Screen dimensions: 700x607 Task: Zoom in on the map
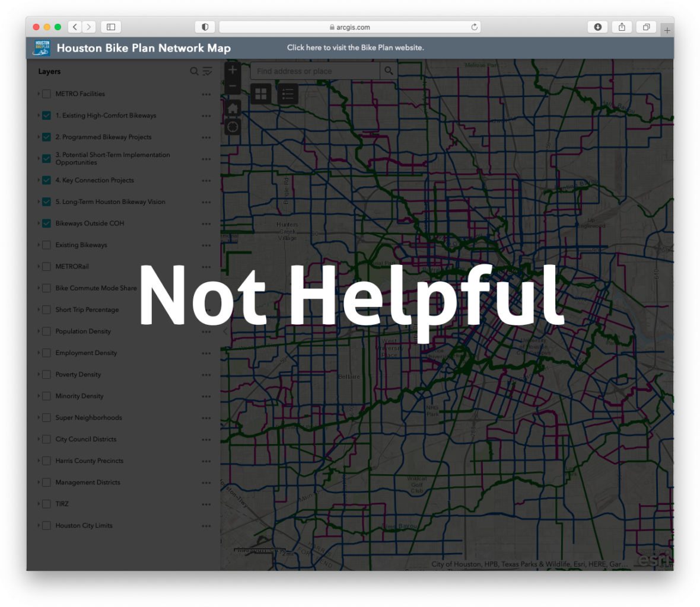(x=233, y=69)
